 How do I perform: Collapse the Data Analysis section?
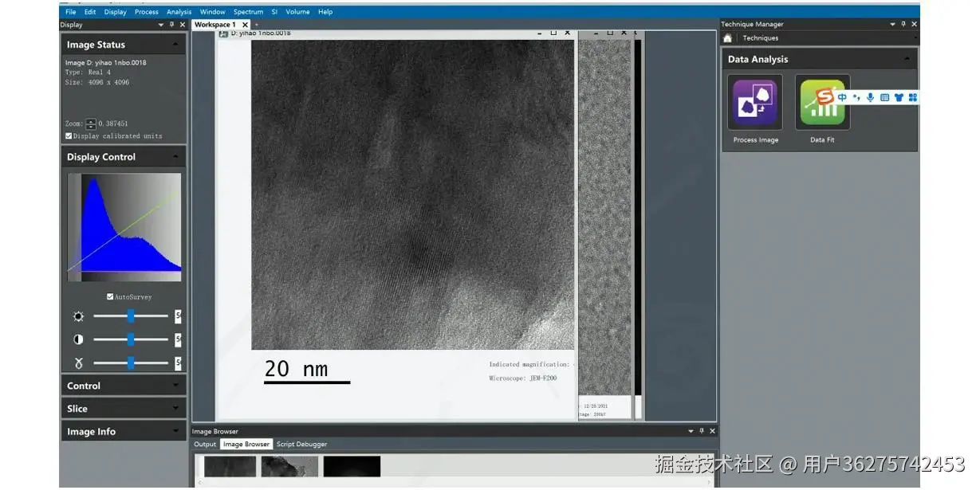tap(907, 59)
